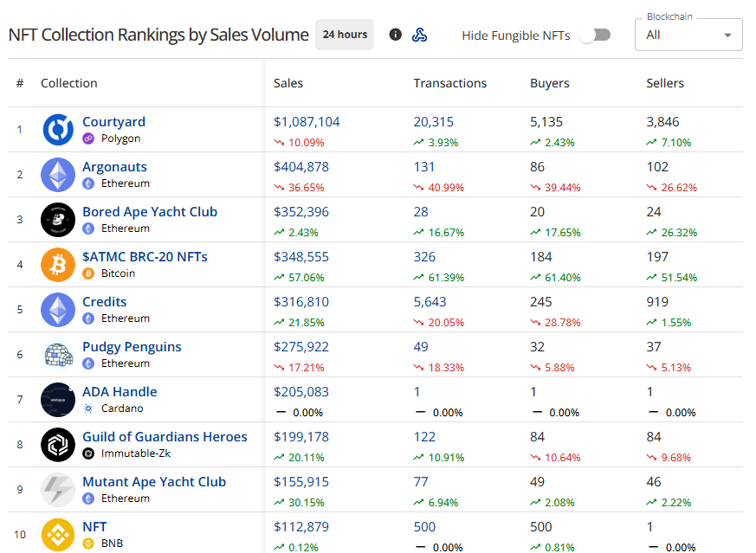The width and height of the screenshot is (756, 553).
Task: Sort by the Sales column header
Action: pos(288,83)
